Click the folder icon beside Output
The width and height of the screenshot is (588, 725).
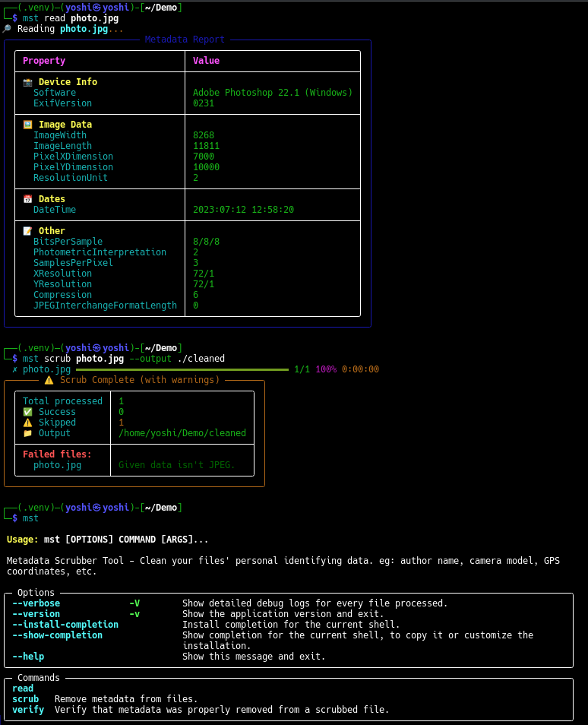[28, 433]
